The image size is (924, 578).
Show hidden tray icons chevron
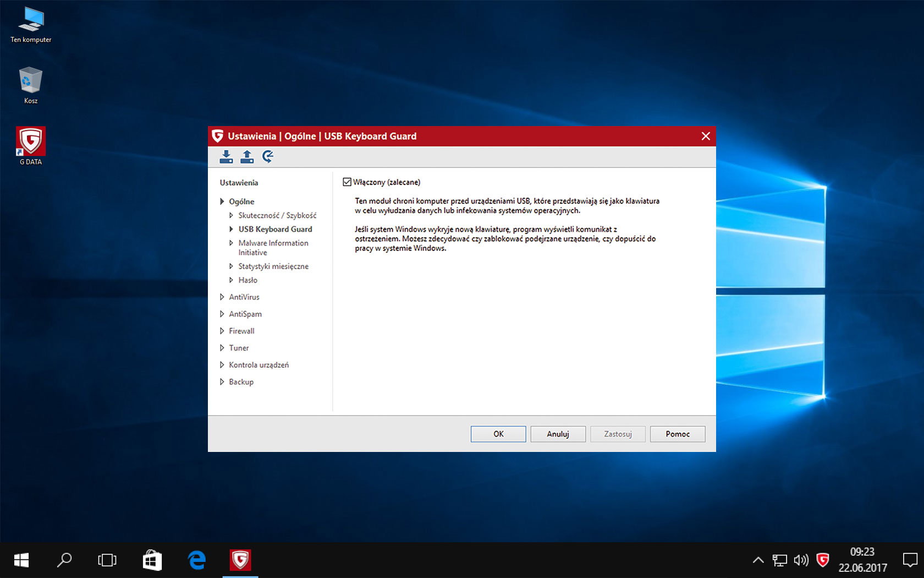click(x=758, y=560)
